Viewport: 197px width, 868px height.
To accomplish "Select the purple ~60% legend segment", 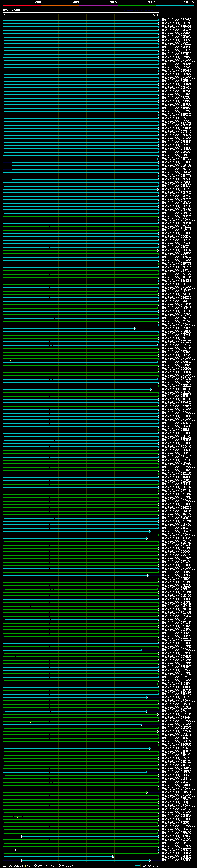I will point(99,6).
